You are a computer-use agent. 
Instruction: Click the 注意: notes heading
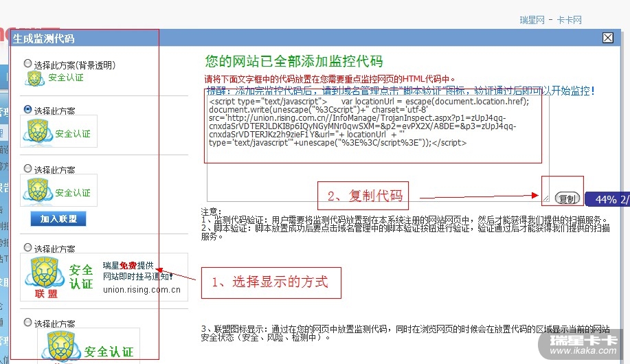211,212
